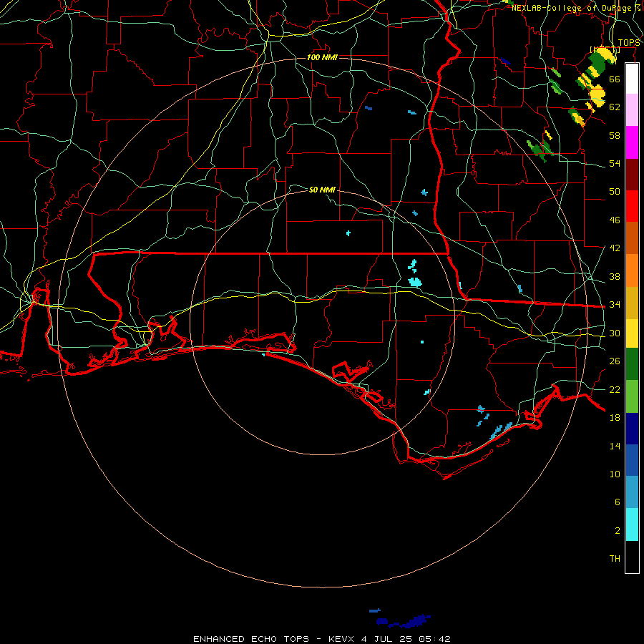Click the largest cyan echo blob on the map

click(x=415, y=282)
